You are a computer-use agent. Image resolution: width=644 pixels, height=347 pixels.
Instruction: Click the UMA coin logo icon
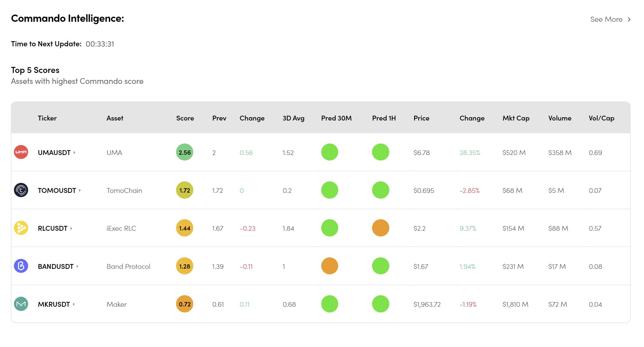(21, 152)
